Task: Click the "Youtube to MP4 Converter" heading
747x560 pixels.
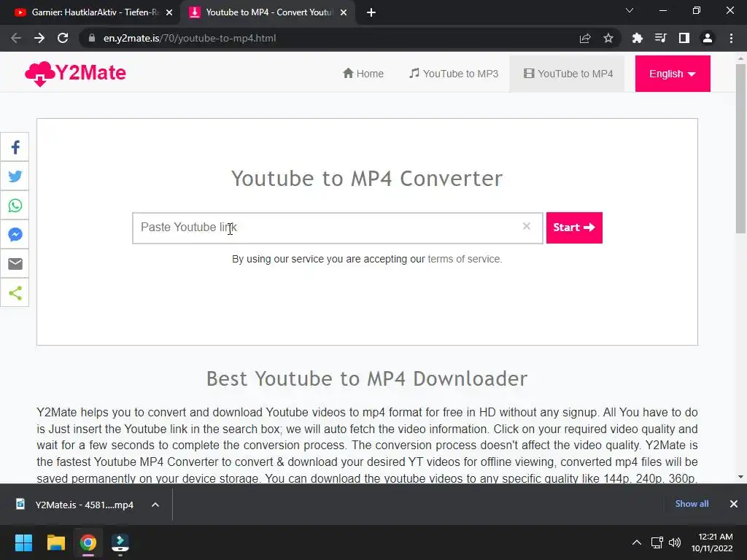Action: coord(367,179)
